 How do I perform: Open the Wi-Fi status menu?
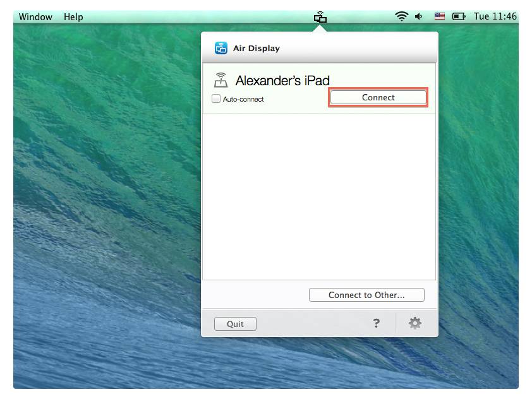(x=402, y=17)
